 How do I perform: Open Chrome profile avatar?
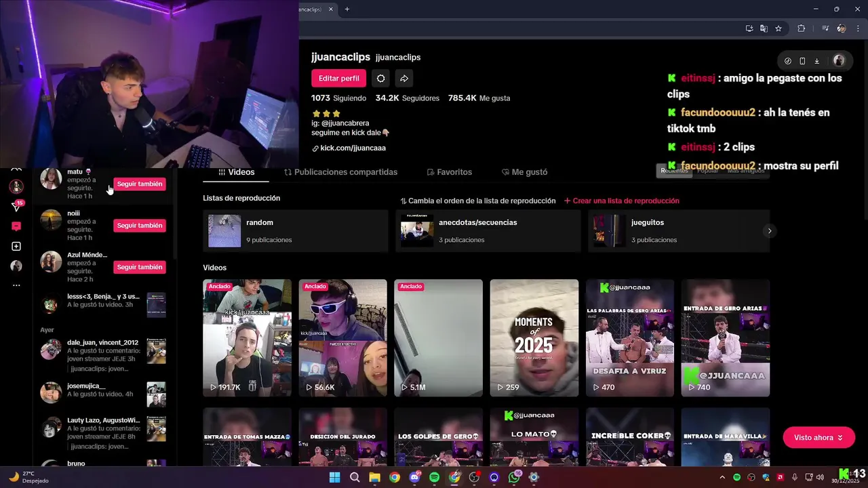pyautogui.click(x=842, y=28)
